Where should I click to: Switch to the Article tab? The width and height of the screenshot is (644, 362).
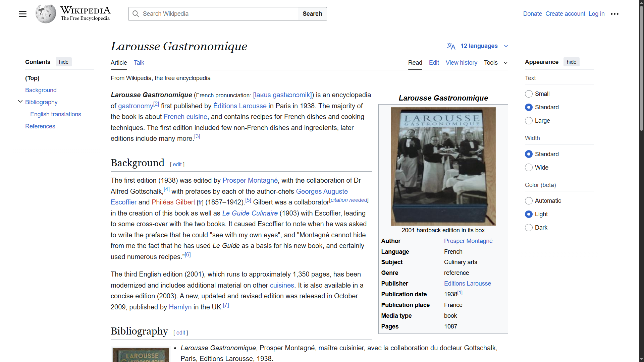pyautogui.click(x=119, y=63)
